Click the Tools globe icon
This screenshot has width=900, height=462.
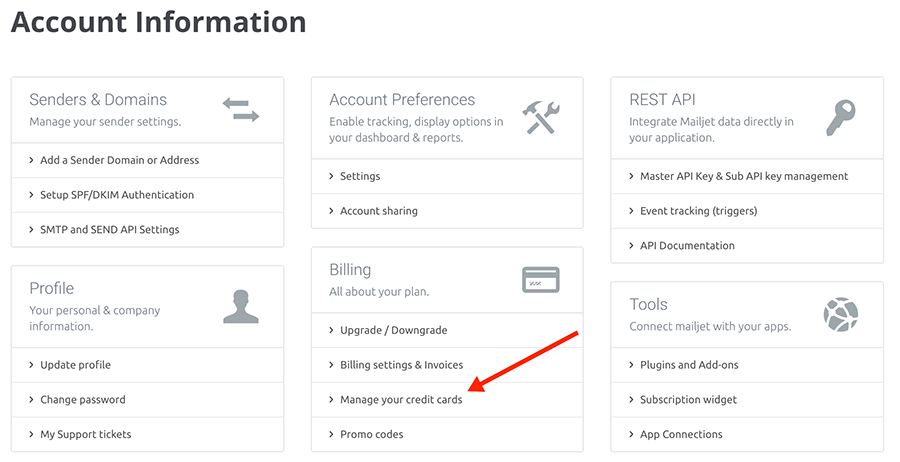point(841,314)
